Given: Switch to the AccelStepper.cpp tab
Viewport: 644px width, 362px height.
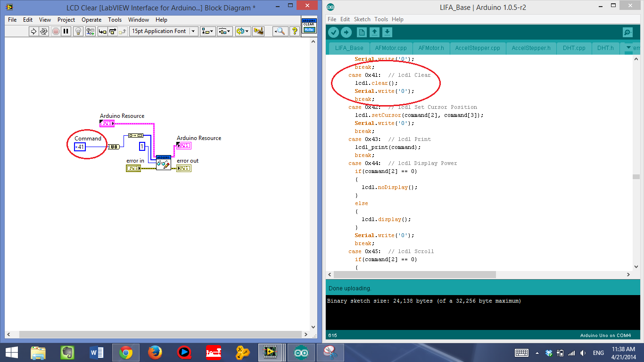Looking at the screenshot, I should [478, 48].
